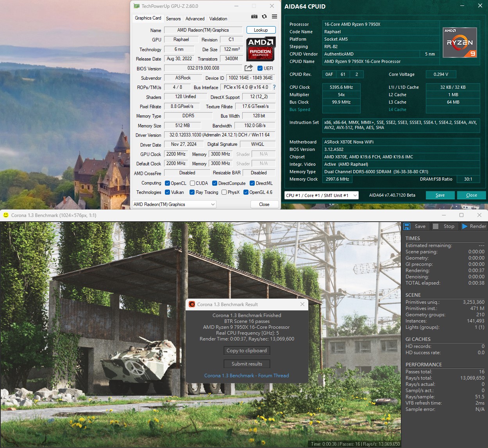Toggle the OpenGL 4.6 checkbox

click(246, 192)
